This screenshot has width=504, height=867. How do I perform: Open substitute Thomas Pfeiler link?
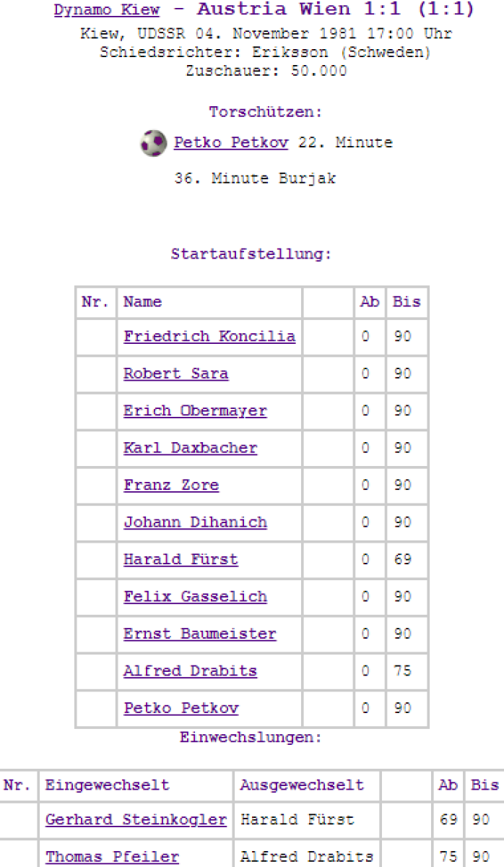tap(112, 858)
